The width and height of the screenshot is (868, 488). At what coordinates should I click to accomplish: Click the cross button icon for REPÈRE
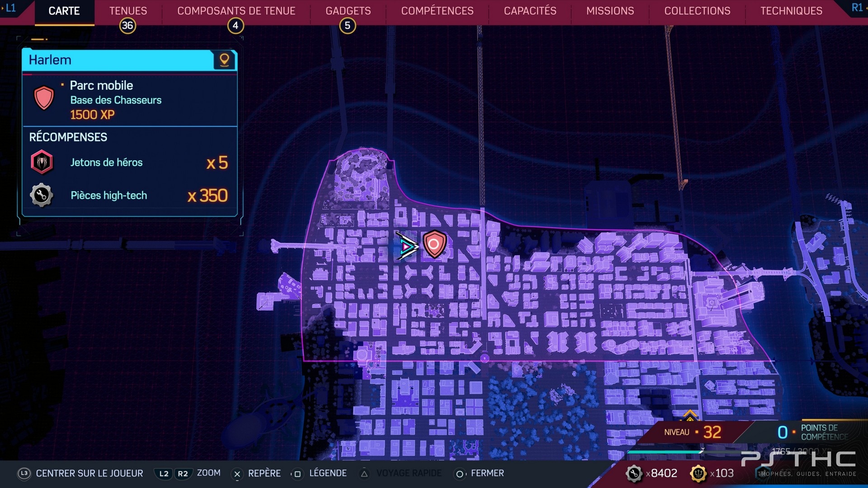237,474
